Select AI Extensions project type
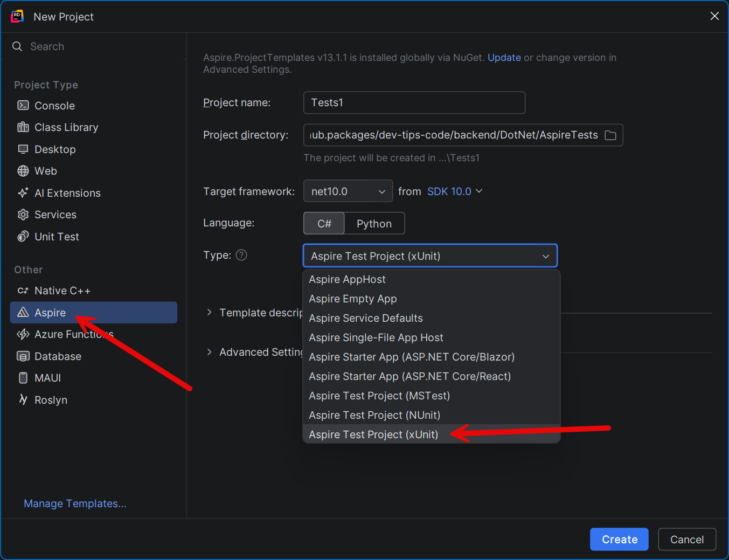729x560 pixels. coord(94,193)
